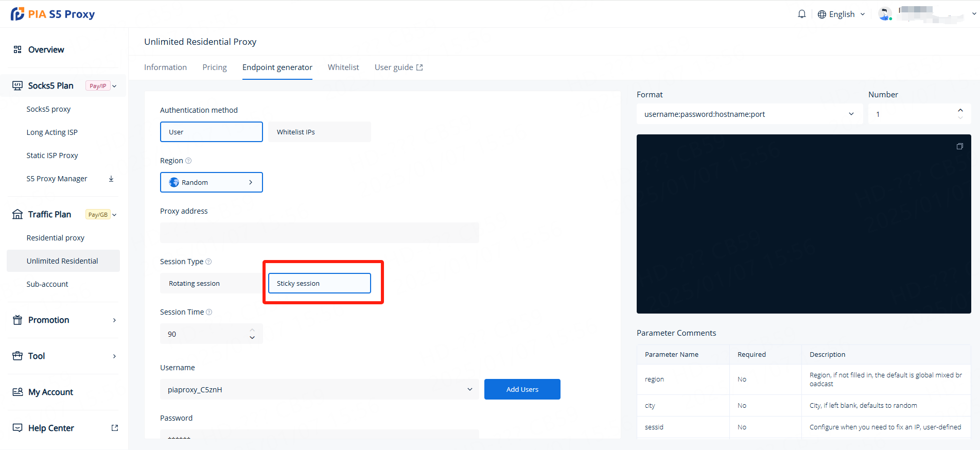This screenshot has height=450, width=980.
Task: Copy the generated proxy list via copy icon
Action: (x=959, y=147)
